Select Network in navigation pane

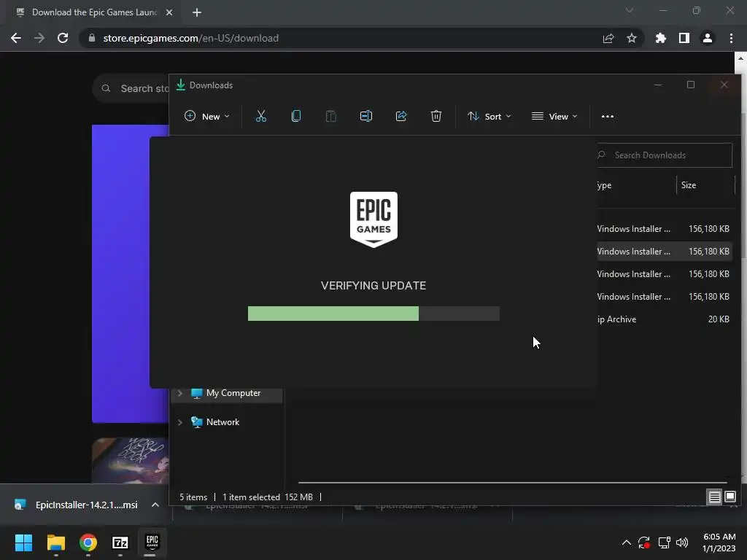click(222, 422)
